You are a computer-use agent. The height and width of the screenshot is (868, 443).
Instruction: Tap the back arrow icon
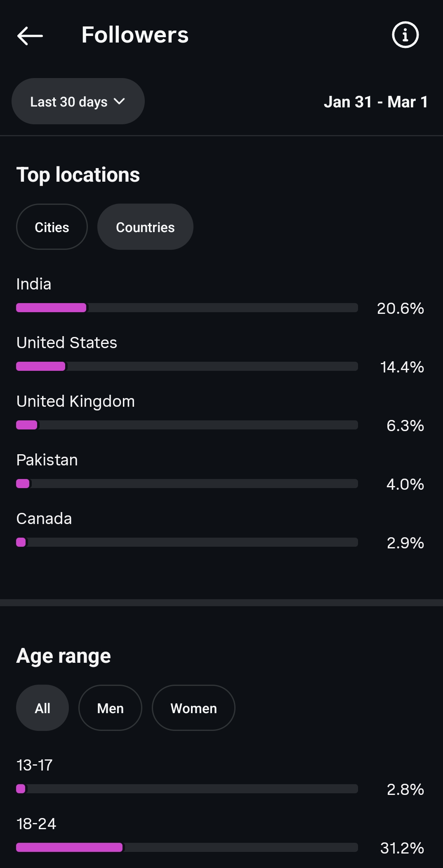[30, 36]
